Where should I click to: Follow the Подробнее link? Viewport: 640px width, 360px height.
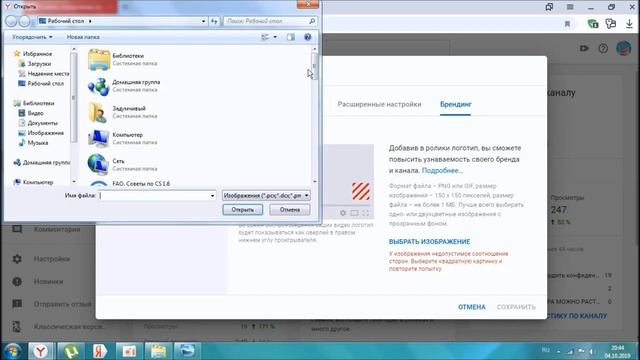[442, 171]
